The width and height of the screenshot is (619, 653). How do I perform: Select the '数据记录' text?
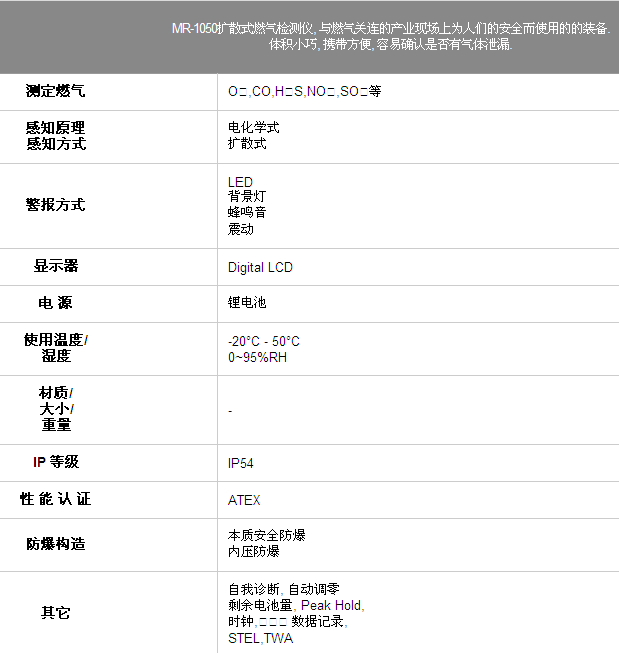317,621
